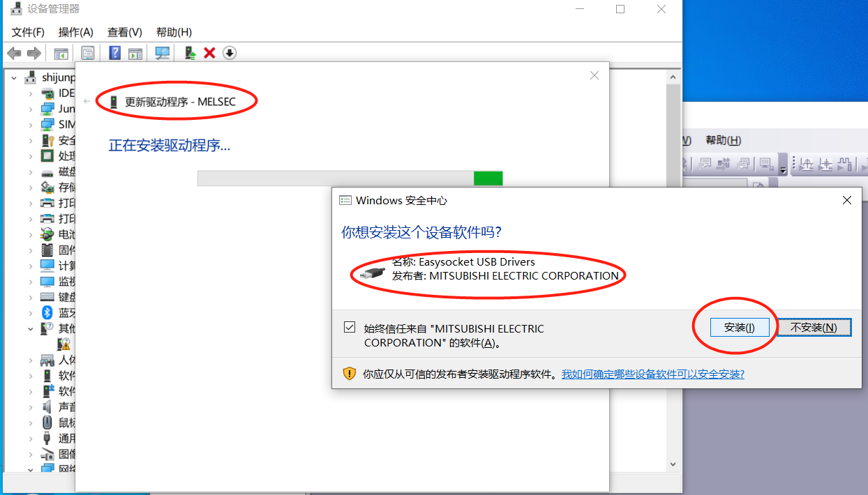
Task: Click back arrow in update driver wizard
Action: (x=87, y=102)
